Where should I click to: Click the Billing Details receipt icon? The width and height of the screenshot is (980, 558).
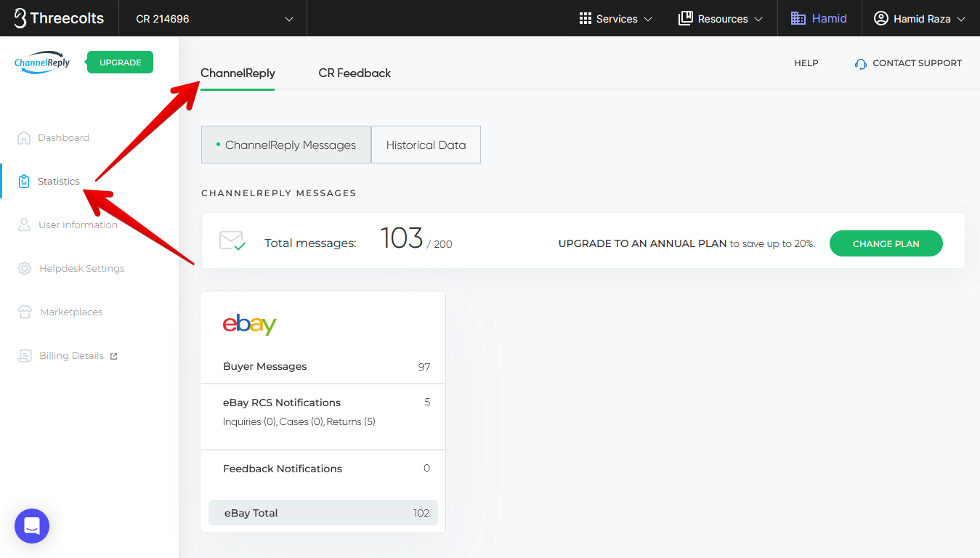pos(25,355)
